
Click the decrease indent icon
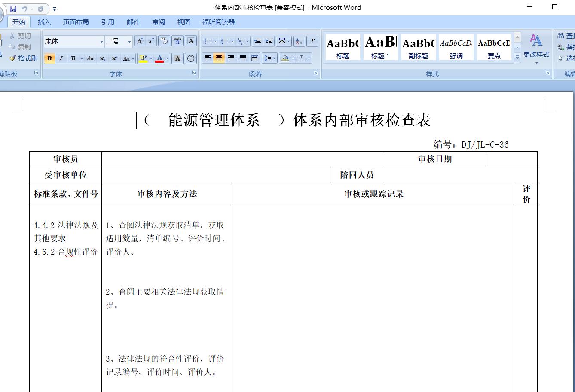pyautogui.click(x=258, y=41)
